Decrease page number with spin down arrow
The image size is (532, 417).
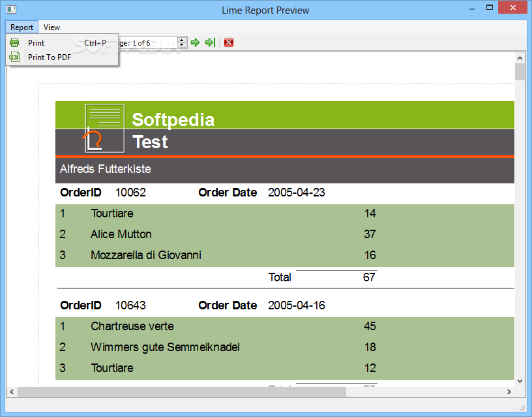coord(182,45)
